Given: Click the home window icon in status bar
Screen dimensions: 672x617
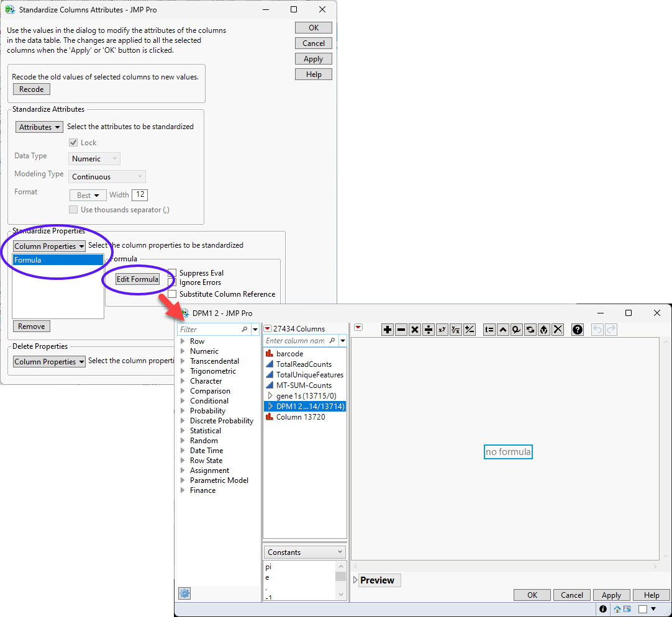Looking at the screenshot, I should (617, 609).
